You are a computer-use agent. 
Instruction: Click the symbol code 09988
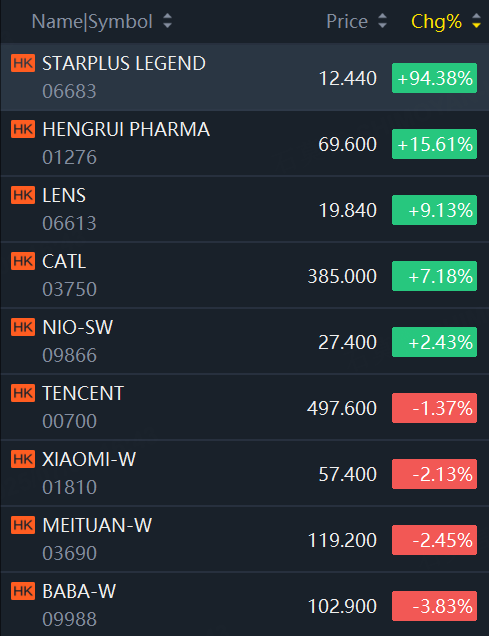[69, 619]
